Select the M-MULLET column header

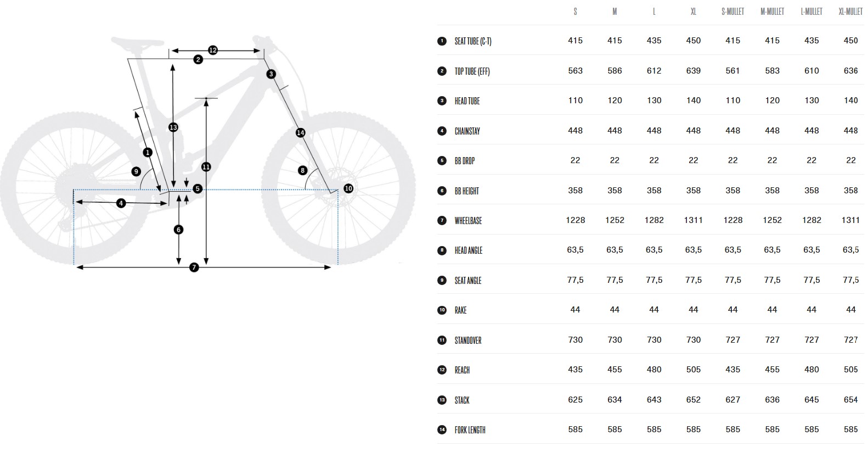772,12
